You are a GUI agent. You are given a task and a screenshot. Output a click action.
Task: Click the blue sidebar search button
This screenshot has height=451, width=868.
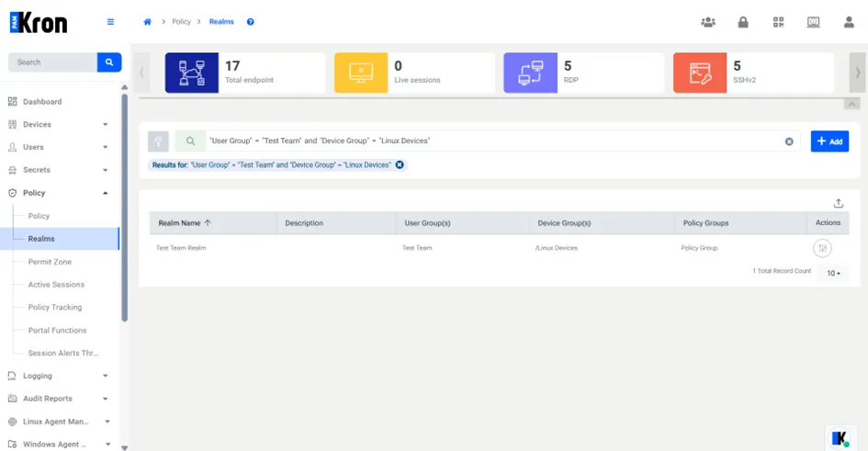[x=109, y=62]
